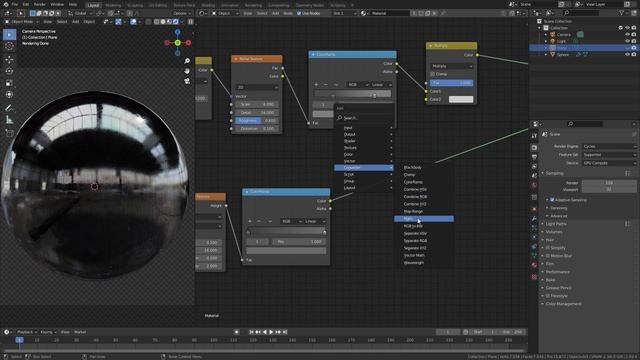This screenshot has height=360, width=640.
Task: Open the Render properties tab icon
Action: (x=534, y=147)
